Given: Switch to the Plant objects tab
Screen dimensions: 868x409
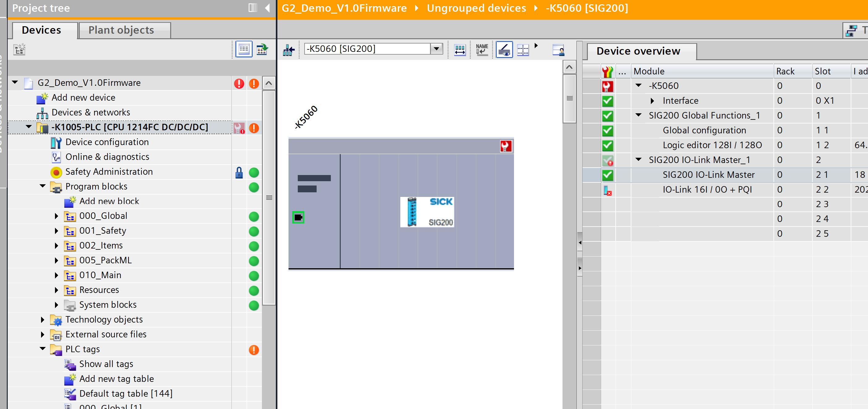Looking at the screenshot, I should click(x=121, y=30).
